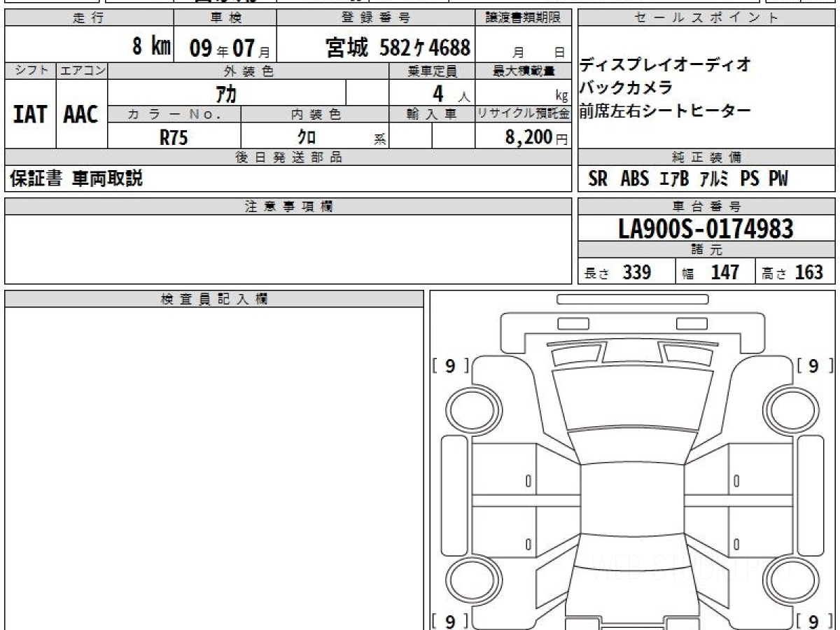Select height value 163
This screenshot has height=630, width=840.
809,272
